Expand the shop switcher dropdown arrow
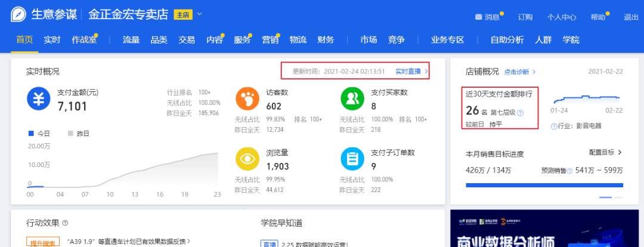The height and width of the screenshot is (247, 644). tap(199, 14)
